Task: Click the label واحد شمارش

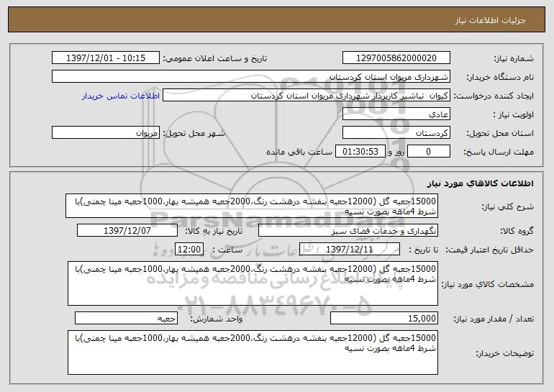Action: [x=217, y=319]
